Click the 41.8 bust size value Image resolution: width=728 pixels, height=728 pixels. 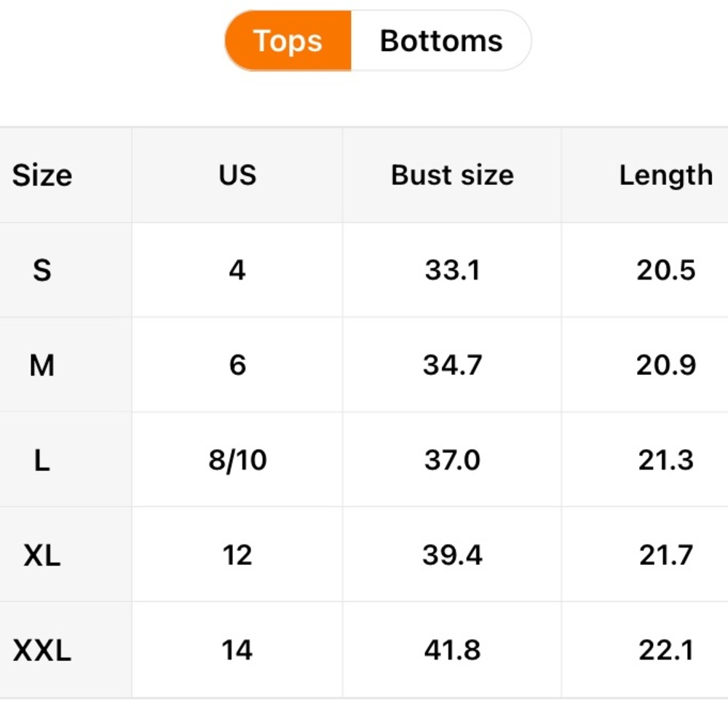(x=452, y=650)
